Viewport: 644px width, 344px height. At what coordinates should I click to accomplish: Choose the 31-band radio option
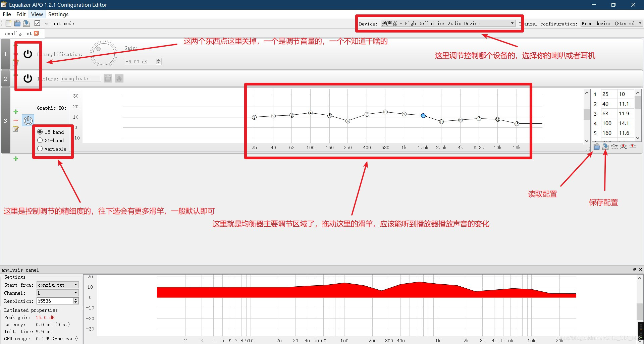pyautogui.click(x=40, y=140)
